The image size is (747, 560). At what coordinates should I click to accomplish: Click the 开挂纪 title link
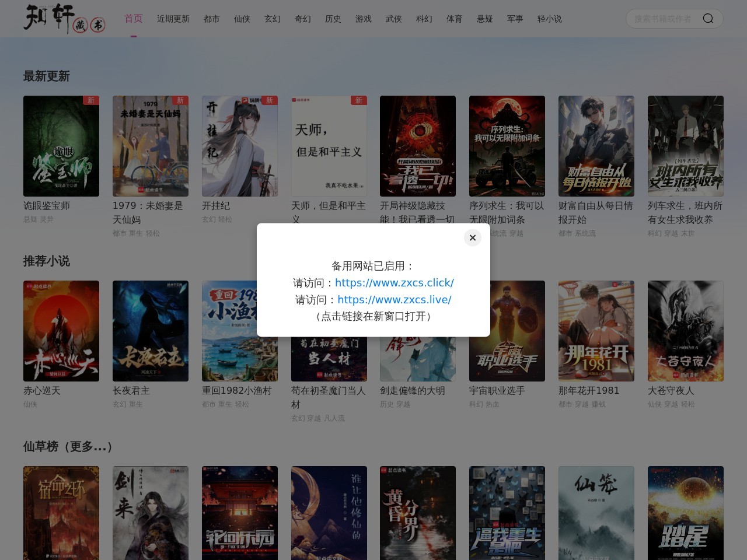(216, 206)
